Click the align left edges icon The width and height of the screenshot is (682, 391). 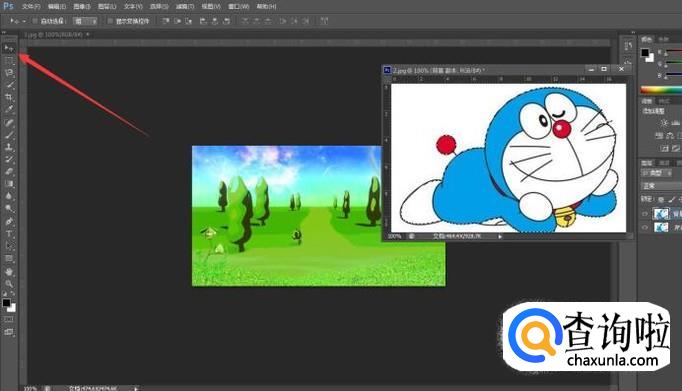pos(203,20)
